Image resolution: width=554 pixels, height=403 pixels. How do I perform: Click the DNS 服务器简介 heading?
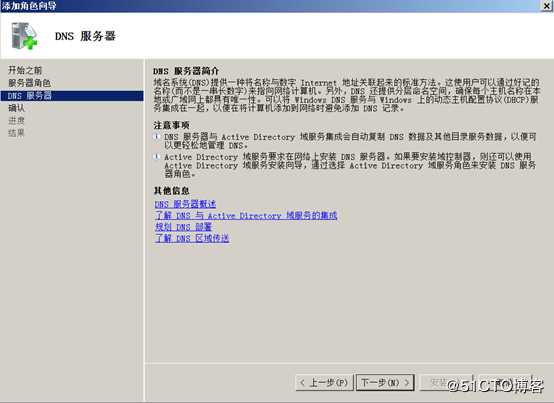coord(186,71)
